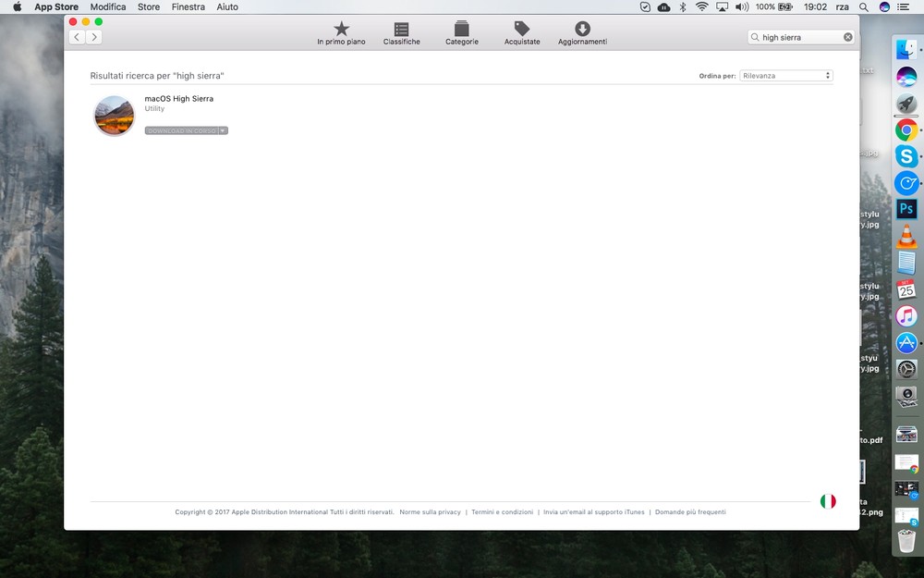The image size is (924, 578).
Task: Open iTunes from the Dock
Action: click(906, 316)
